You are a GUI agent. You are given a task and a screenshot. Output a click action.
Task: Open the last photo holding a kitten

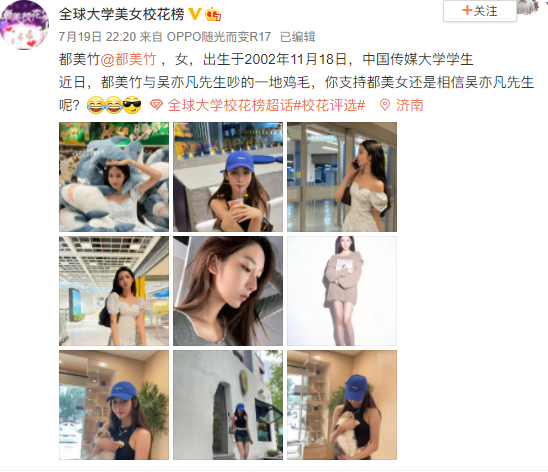(x=342, y=405)
